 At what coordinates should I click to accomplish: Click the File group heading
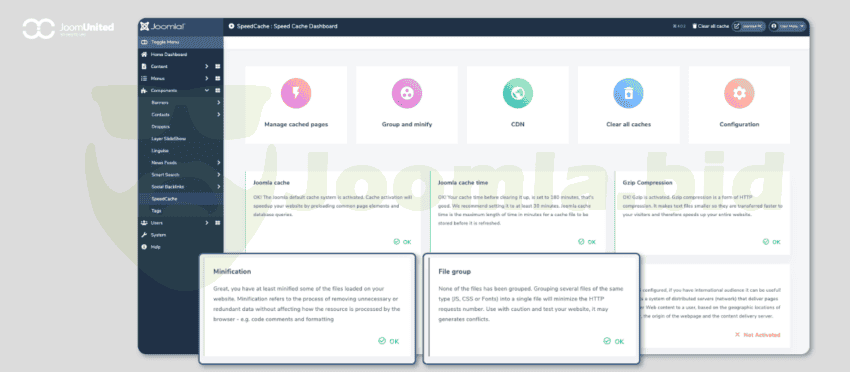[x=454, y=271]
